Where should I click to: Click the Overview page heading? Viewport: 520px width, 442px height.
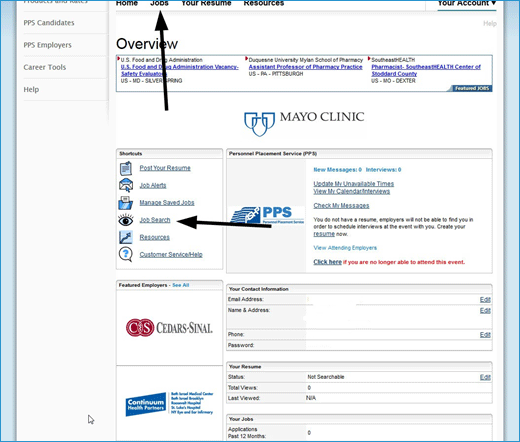pos(147,44)
